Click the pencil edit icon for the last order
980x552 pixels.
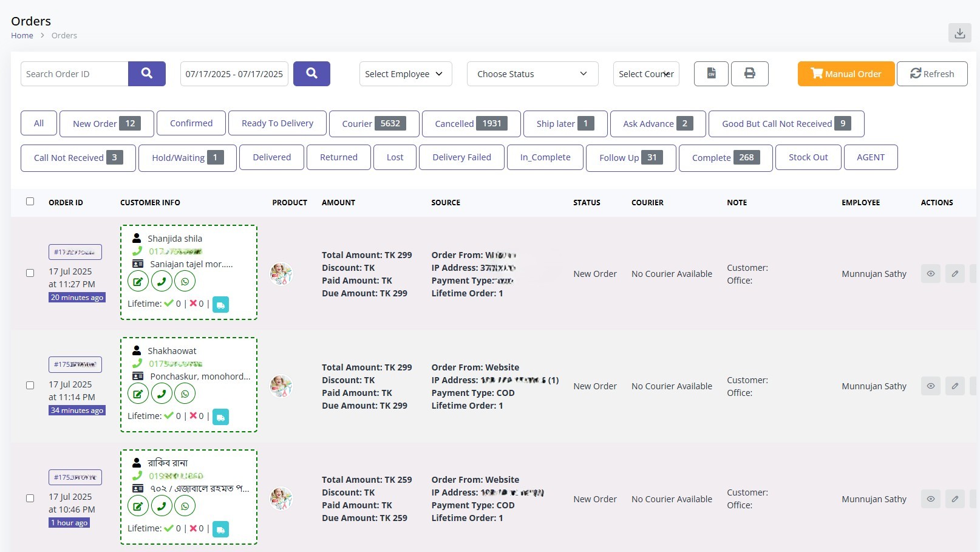click(x=954, y=499)
